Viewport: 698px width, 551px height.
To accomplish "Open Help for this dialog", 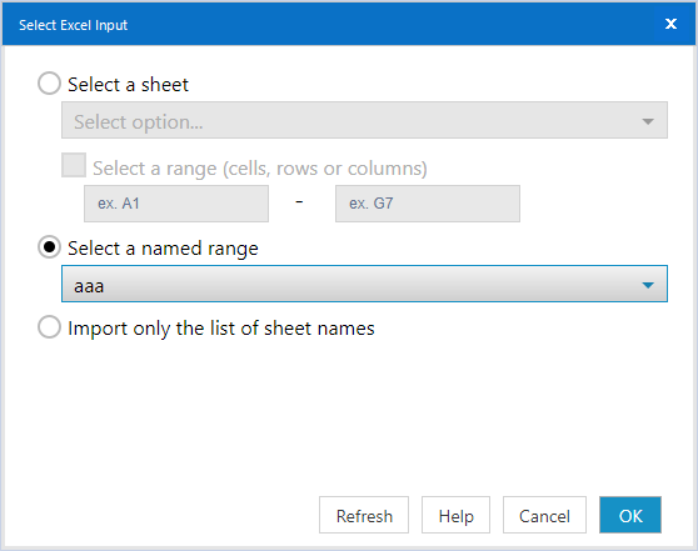I will 456,516.
